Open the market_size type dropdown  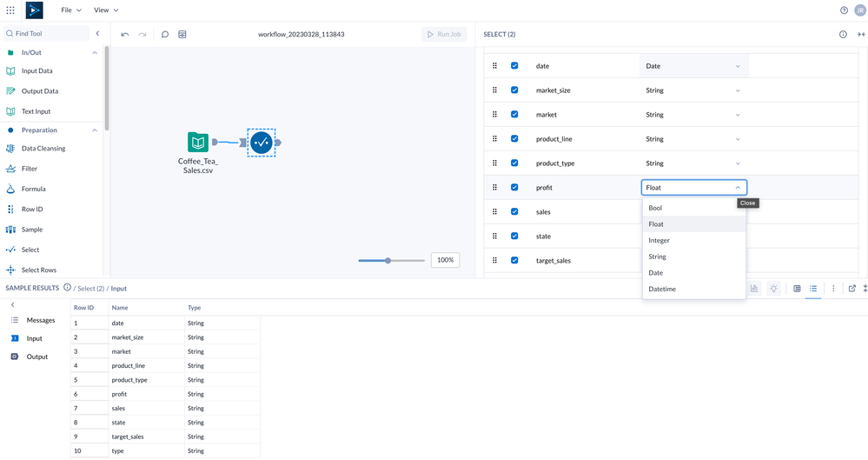[x=693, y=90]
